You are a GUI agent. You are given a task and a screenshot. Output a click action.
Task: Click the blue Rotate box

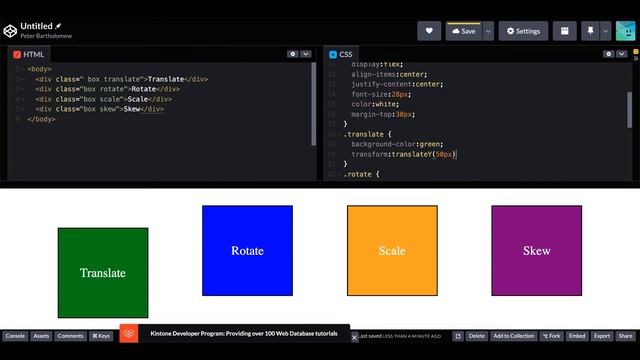pyautogui.click(x=247, y=251)
